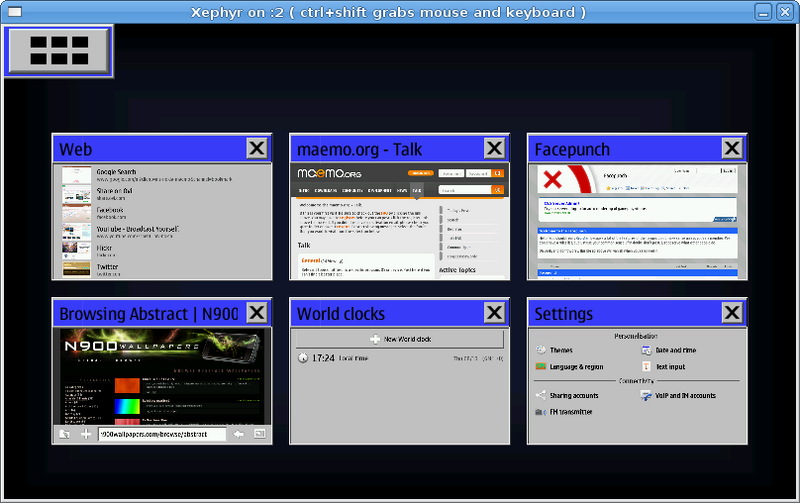Open Sharing accounts settings
This screenshot has width=800, height=503.
pos(568,396)
